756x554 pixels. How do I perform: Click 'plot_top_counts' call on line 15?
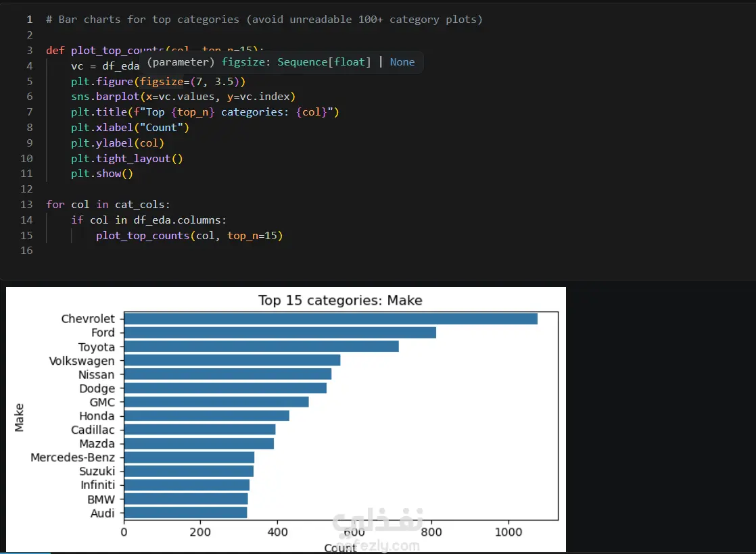143,236
